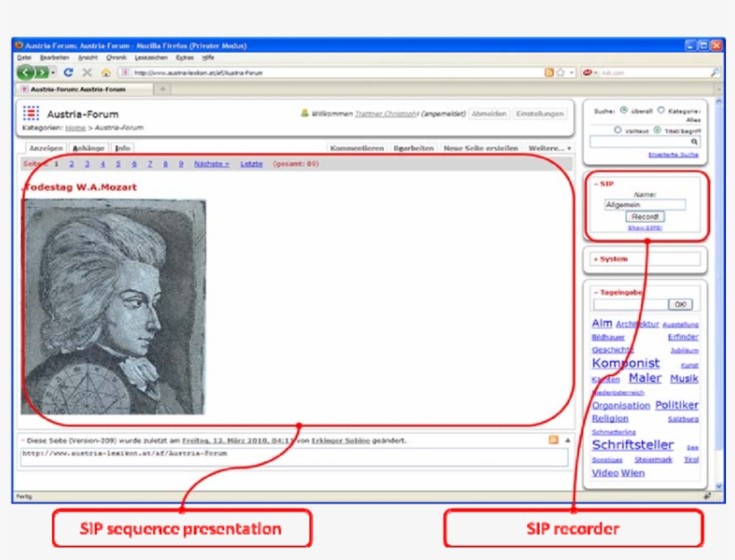Select the Kategorie search option
This screenshot has width=735, height=560.
click(x=661, y=110)
